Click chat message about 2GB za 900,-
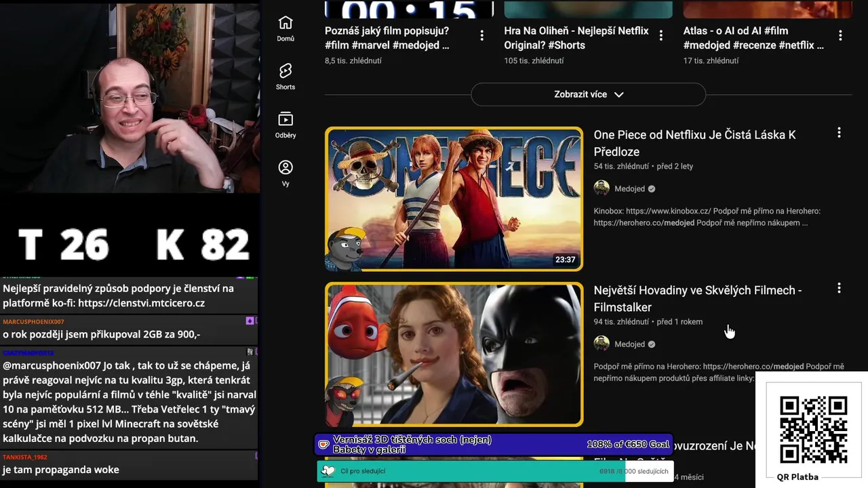 [102, 334]
